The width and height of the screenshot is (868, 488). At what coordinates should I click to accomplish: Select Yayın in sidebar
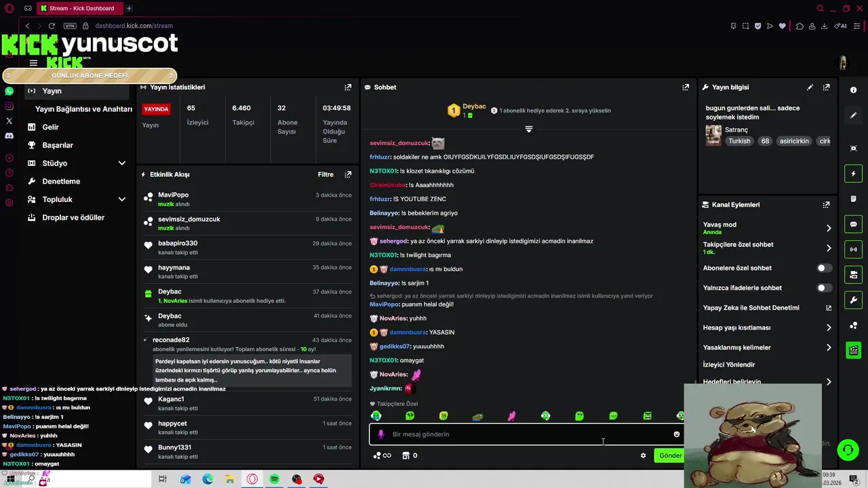coord(77,91)
